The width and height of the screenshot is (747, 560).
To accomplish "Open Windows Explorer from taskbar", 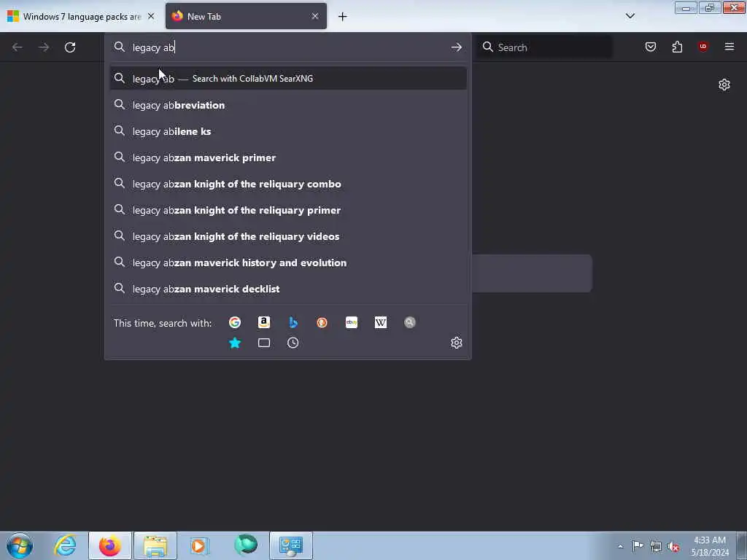I will [155, 545].
